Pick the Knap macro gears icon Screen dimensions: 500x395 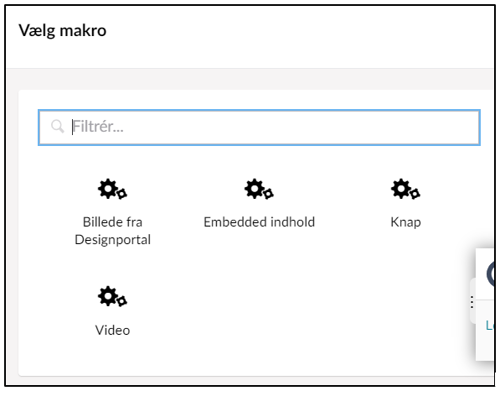pyautogui.click(x=405, y=189)
